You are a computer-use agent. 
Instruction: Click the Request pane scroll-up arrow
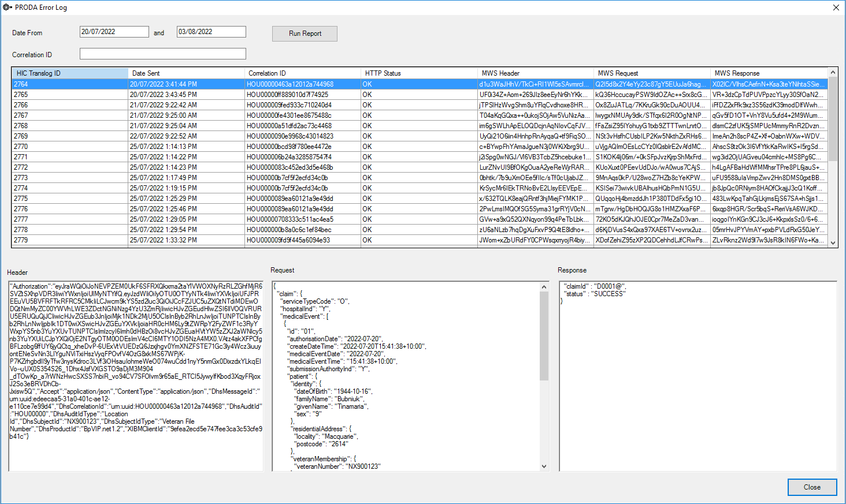click(x=544, y=287)
